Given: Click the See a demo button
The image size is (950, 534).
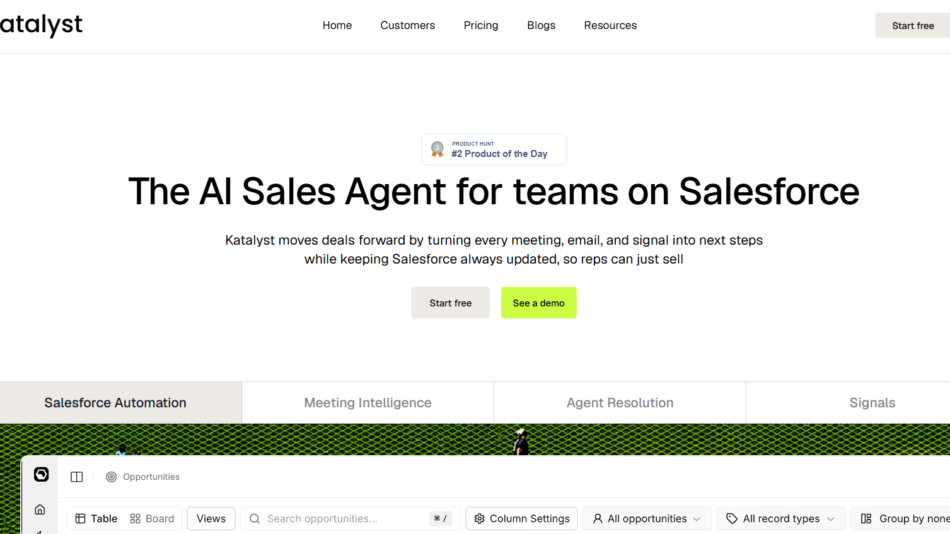Looking at the screenshot, I should (539, 302).
